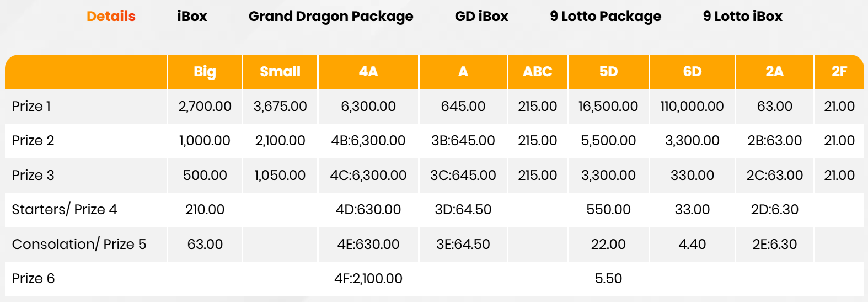Click the 16,500.00 5D prize cell
Viewport: 868px width, 302px height.
point(608,106)
